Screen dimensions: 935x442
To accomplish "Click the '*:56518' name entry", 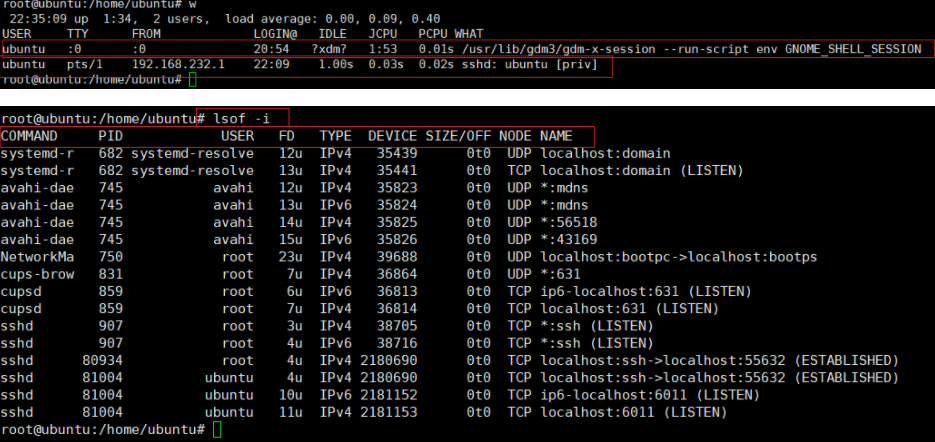I will click(x=568, y=222).
